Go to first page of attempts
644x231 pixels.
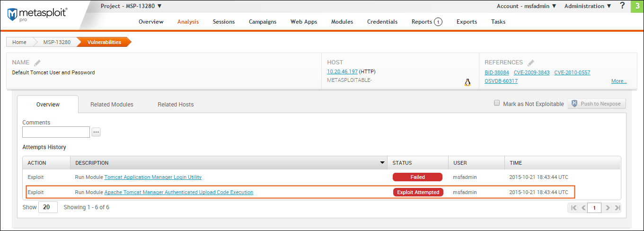(x=573, y=207)
